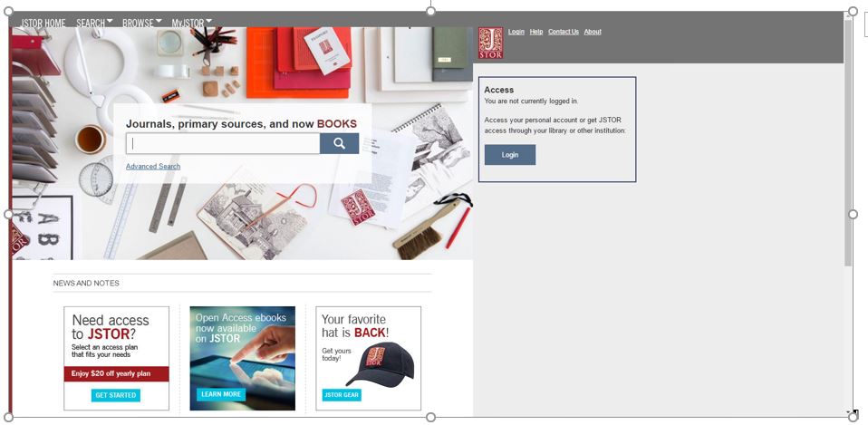This screenshot has width=868, height=425.
Task: Click the vertical scrollbar thumb
Action: click(x=848, y=143)
